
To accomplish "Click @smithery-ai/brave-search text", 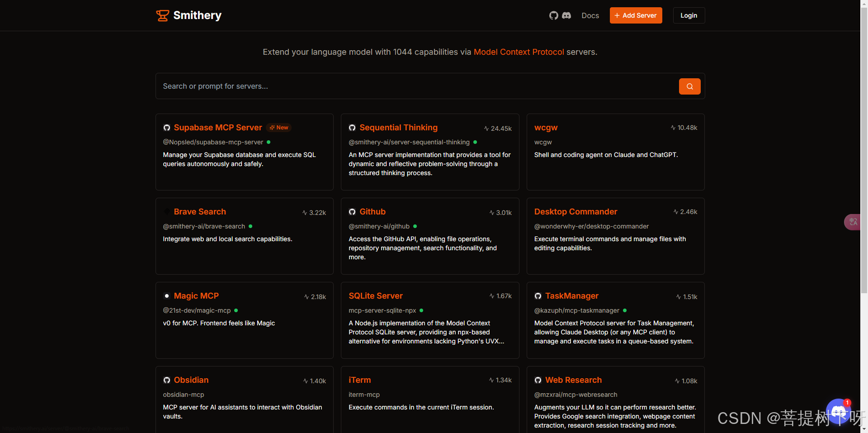I will pos(204,226).
